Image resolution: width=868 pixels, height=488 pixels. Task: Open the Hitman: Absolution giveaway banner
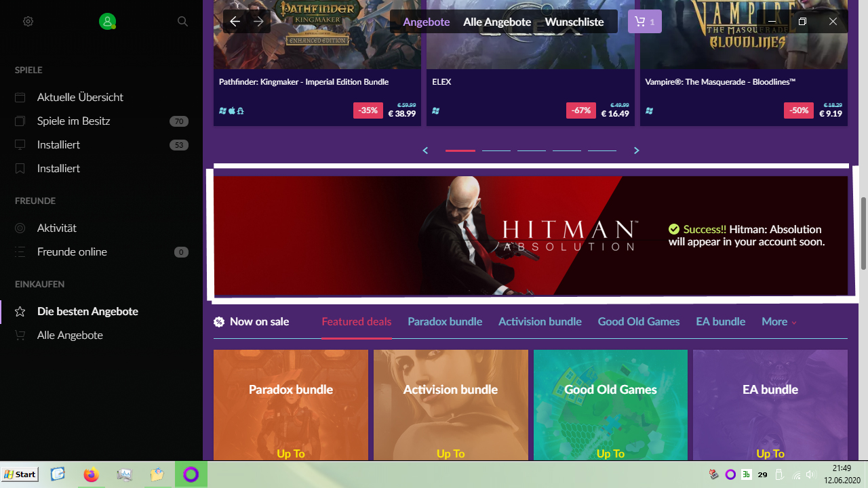(x=530, y=236)
